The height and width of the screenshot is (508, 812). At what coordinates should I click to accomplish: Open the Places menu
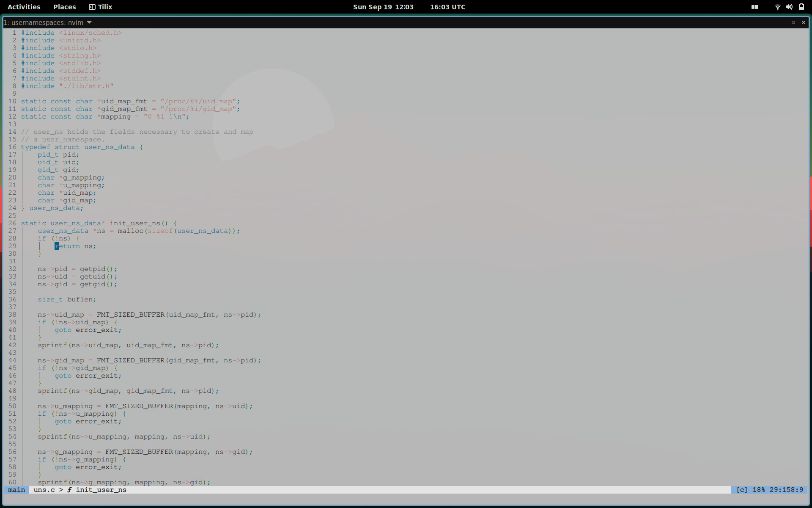[64, 7]
